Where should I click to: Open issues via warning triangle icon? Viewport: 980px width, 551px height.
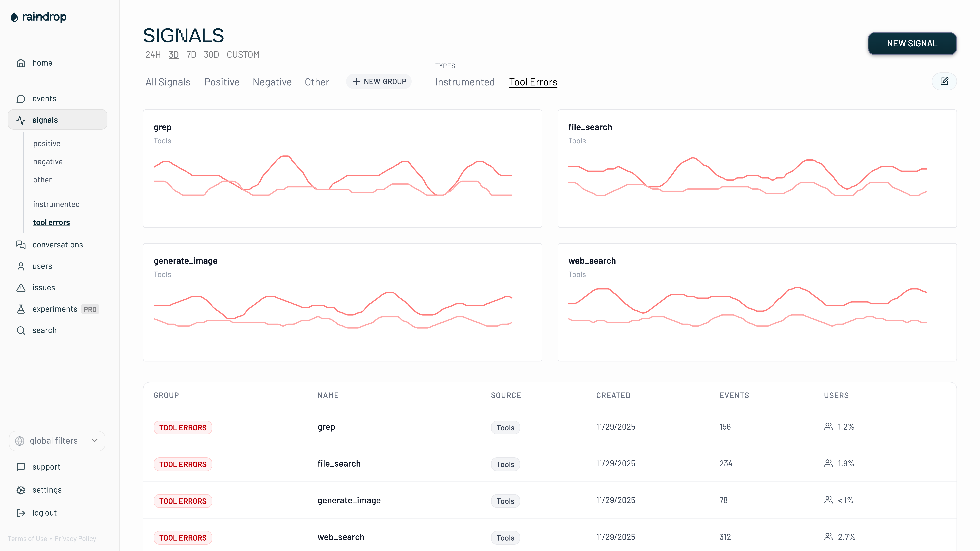tap(21, 288)
